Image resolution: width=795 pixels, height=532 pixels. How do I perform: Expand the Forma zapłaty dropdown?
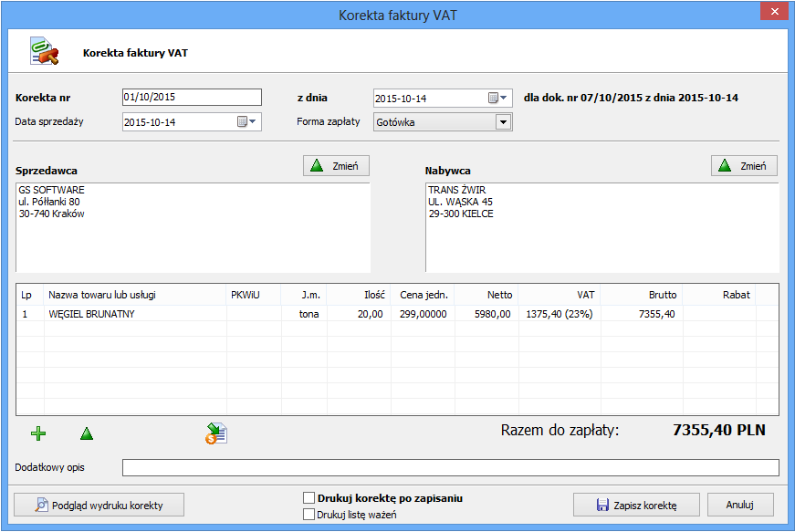pos(502,122)
